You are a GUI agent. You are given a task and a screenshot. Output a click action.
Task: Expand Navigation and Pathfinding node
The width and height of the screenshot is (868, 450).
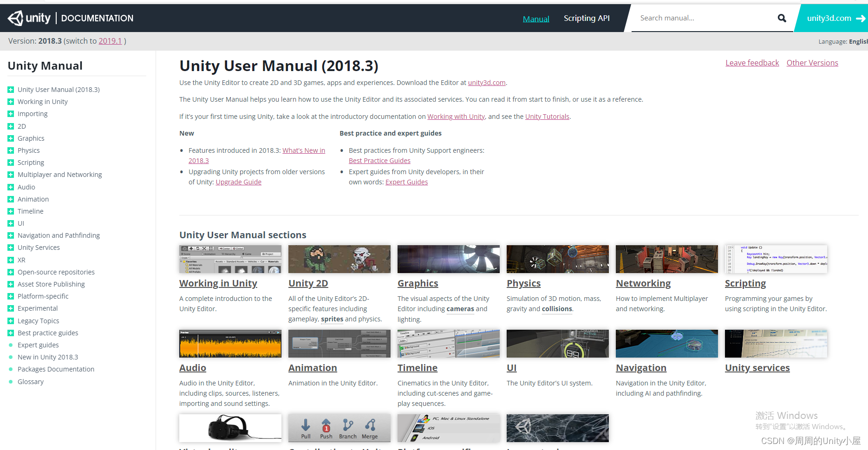(11, 235)
